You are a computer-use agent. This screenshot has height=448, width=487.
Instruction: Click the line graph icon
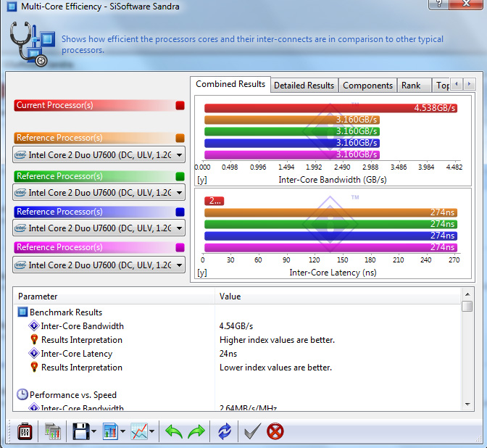click(x=139, y=431)
